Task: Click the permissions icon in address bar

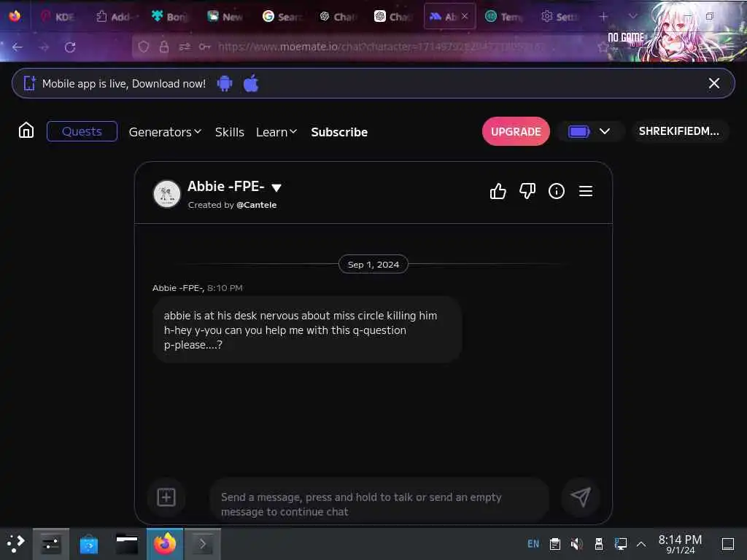Action: 185,47
